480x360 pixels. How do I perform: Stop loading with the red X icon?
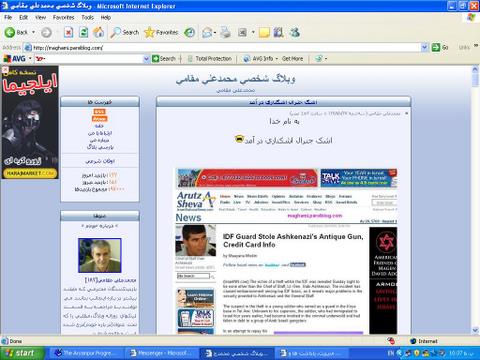(x=68, y=32)
